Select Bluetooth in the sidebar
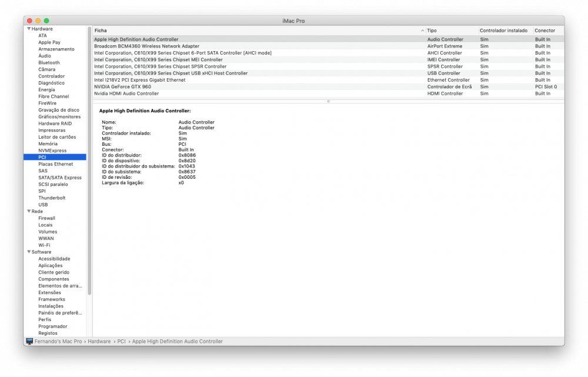588x377 pixels. (49, 63)
